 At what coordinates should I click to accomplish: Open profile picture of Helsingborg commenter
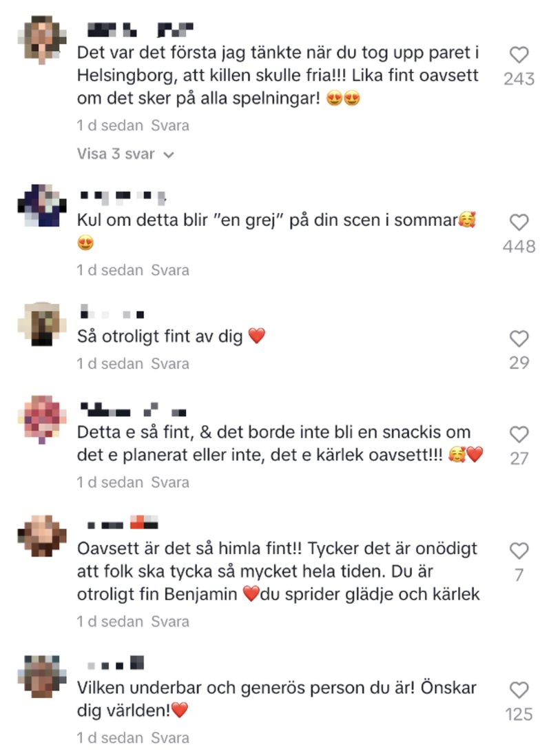pos(42,39)
